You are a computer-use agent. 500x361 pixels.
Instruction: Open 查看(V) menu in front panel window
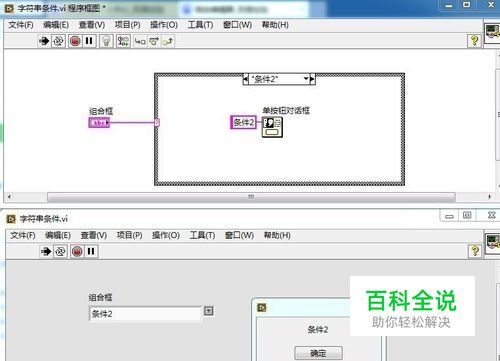[94, 235]
